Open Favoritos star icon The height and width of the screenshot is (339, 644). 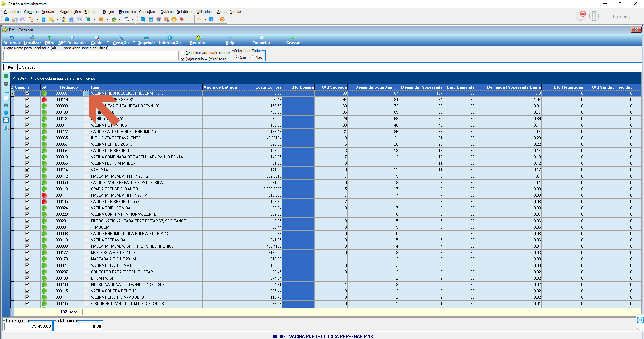tap(198, 40)
